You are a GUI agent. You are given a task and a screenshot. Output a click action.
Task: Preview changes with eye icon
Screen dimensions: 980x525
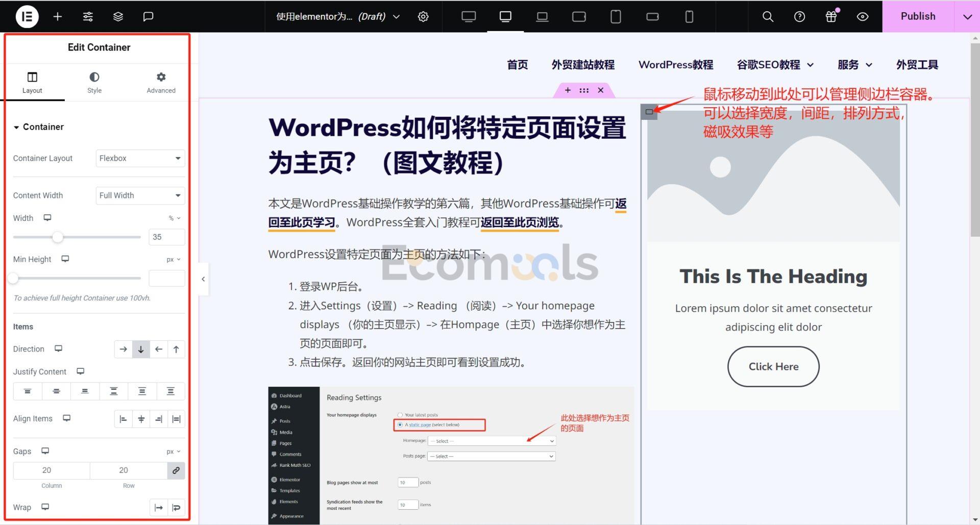(863, 16)
